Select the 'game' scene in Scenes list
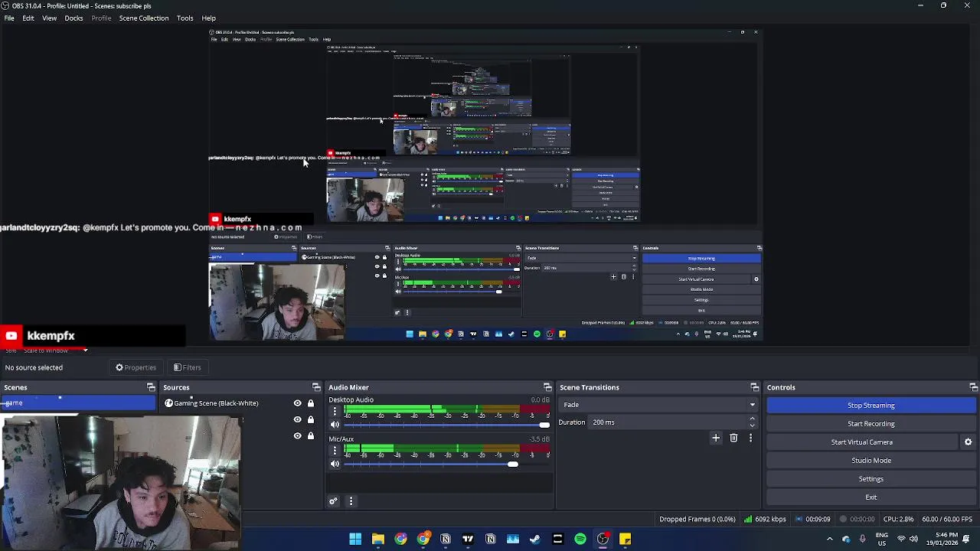The height and width of the screenshot is (551, 980). click(x=77, y=403)
